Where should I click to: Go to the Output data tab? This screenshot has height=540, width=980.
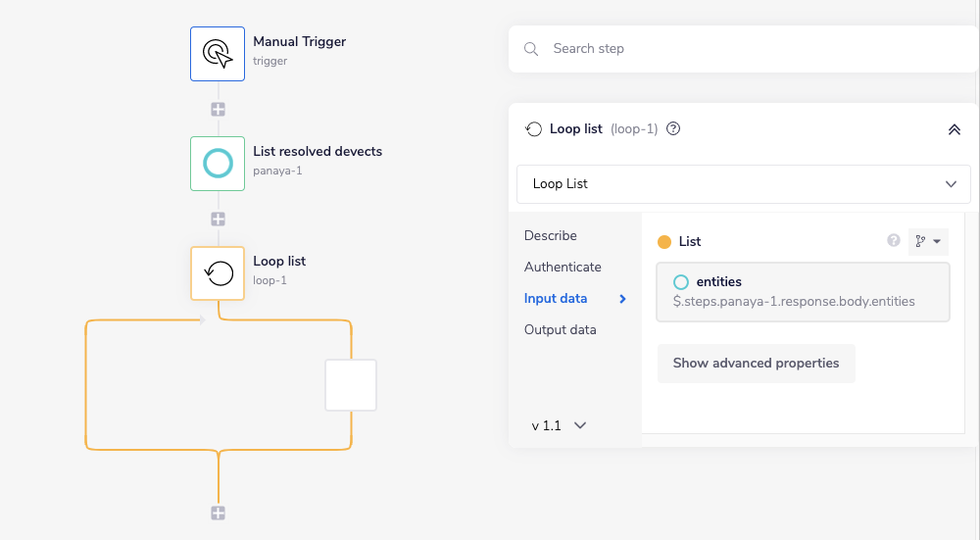click(x=560, y=329)
